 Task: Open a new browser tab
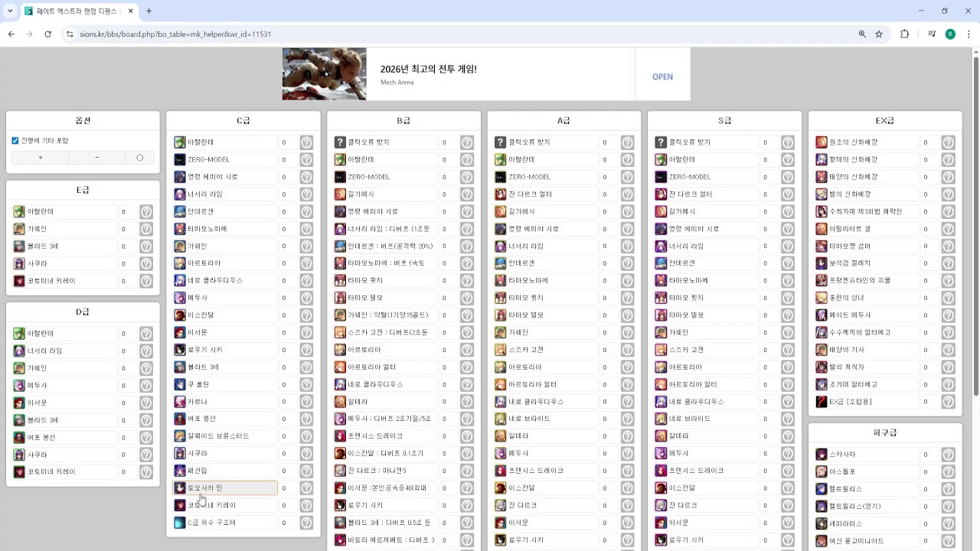[149, 11]
